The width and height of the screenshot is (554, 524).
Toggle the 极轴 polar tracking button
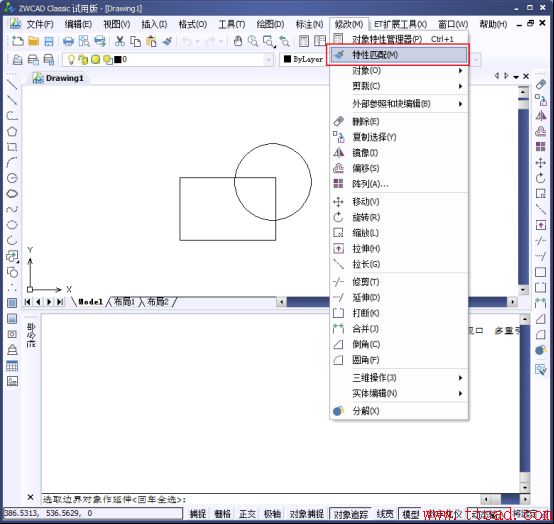point(272,514)
